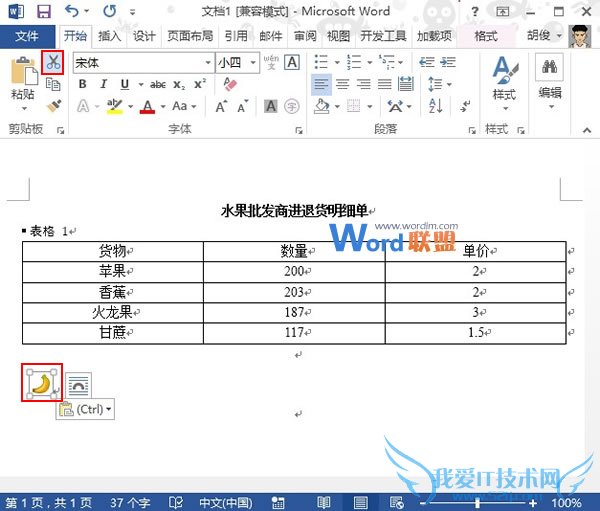The width and height of the screenshot is (600, 511).
Task: Switch to 审阅 Review tab
Action: pyautogui.click(x=305, y=36)
